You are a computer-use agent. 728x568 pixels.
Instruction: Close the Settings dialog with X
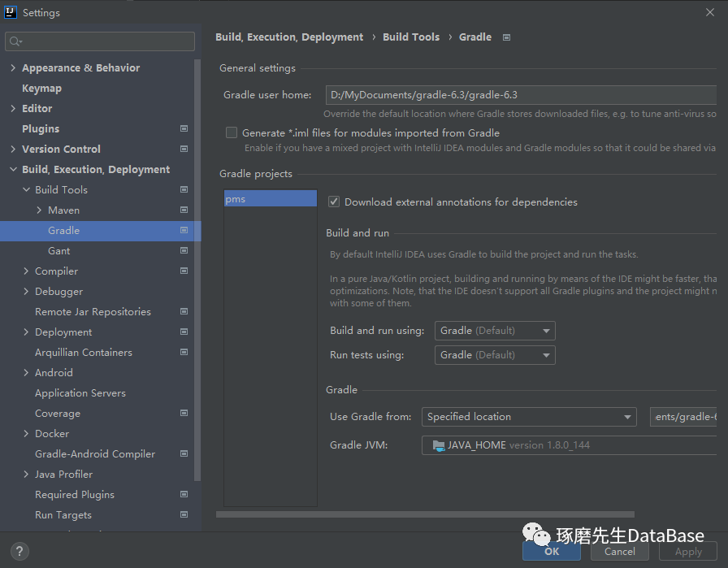tap(710, 12)
